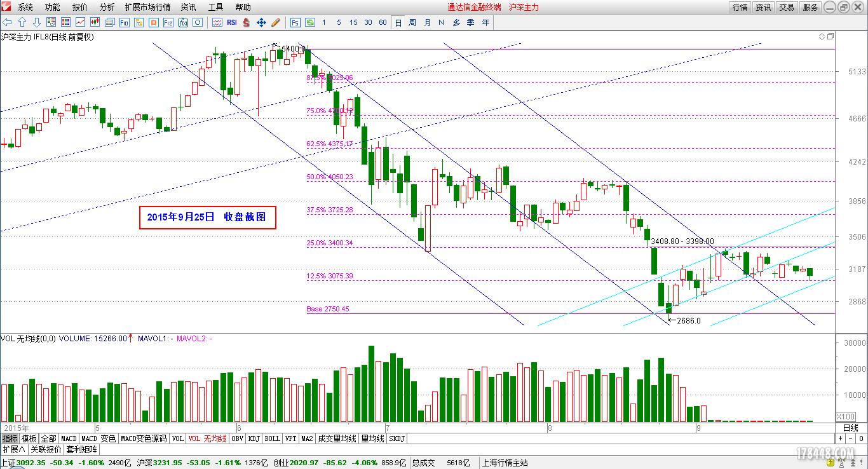
Task: Click the circle 'O' toolbar icon
Action: pos(198,22)
